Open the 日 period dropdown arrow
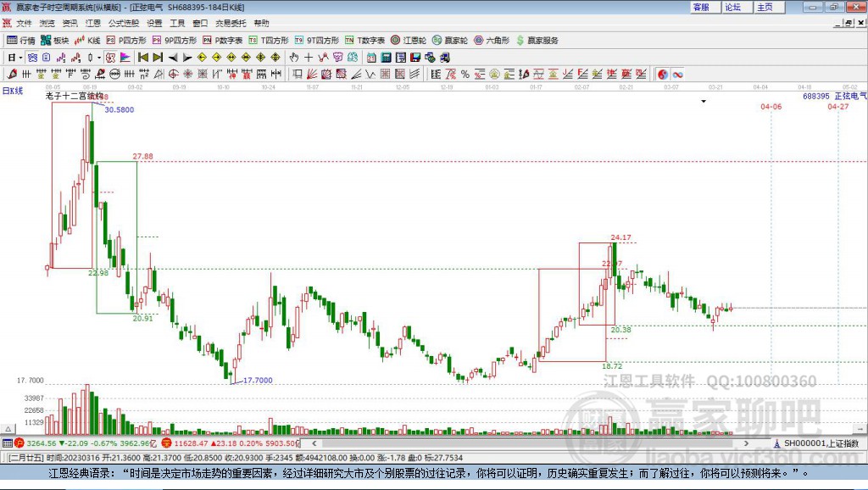Viewport: 868px width, 490px height. (20, 57)
